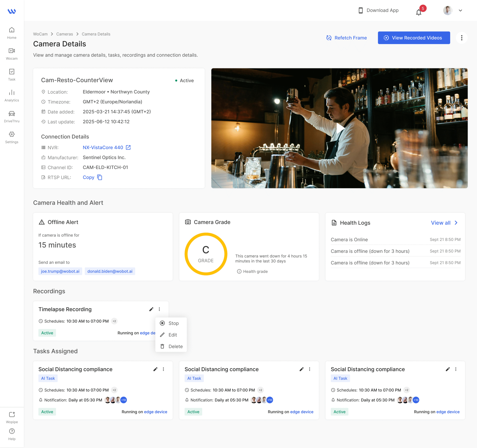This screenshot has width=477, height=448.
Task: Go to Cameras breadcrumb
Action: [x=64, y=34]
